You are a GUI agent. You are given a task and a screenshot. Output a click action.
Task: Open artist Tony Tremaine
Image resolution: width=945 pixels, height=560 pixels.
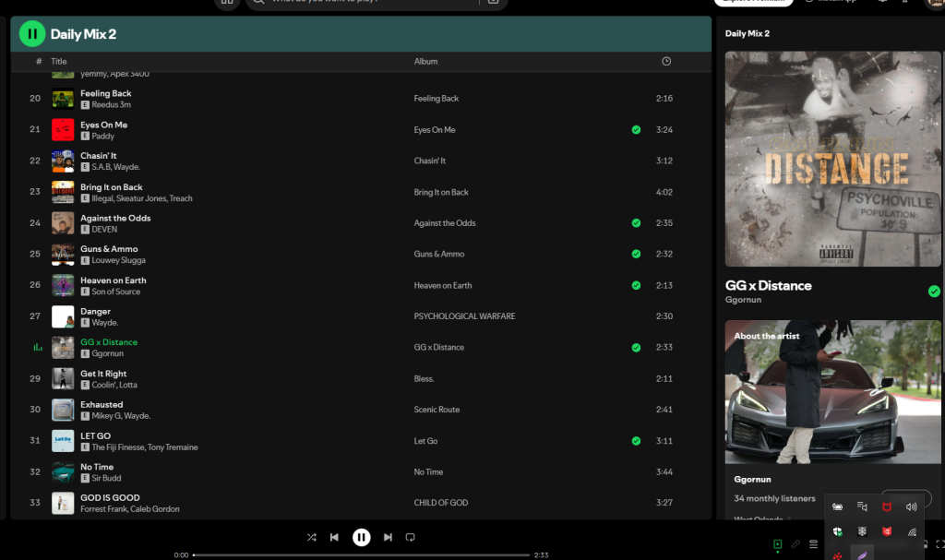tap(173, 447)
